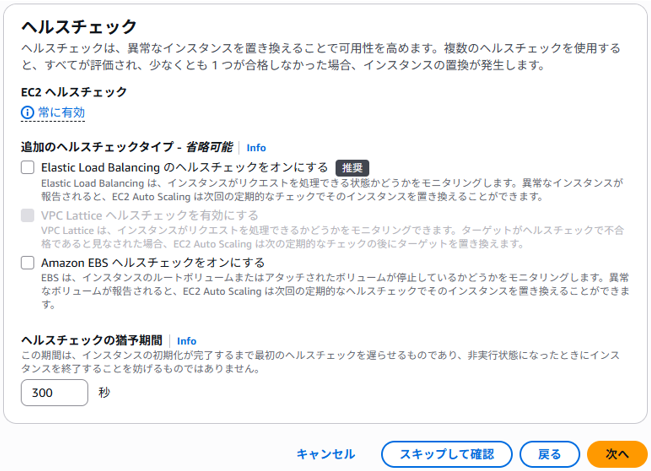Click the 推奨 badge
Image resolution: width=651 pixels, height=471 pixels.
tap(352, 168)
